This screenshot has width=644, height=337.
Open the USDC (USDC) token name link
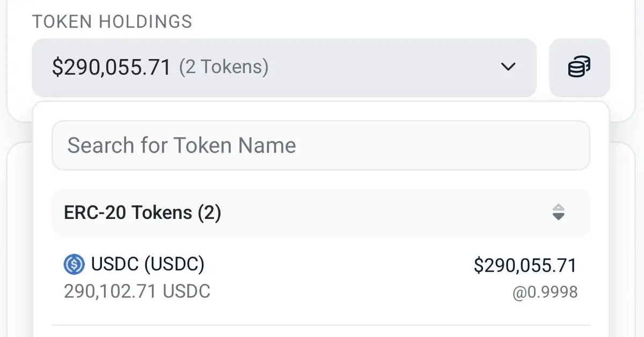148,264
